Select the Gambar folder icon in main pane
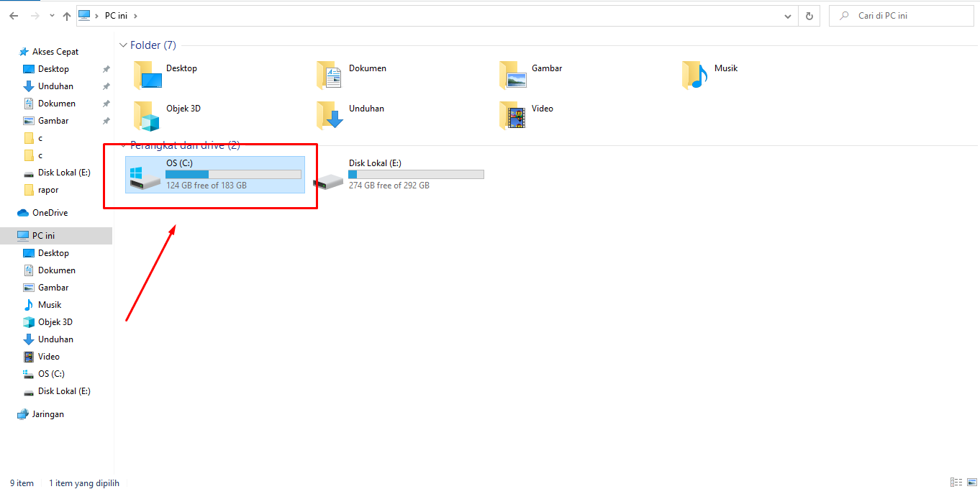The image size is (980, 489). pos(512,75)
